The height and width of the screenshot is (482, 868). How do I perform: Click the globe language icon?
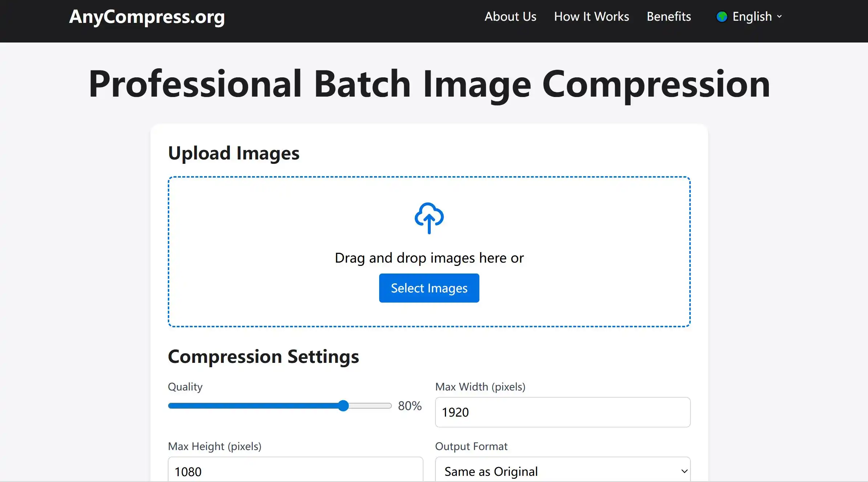(x=722, y=17)
